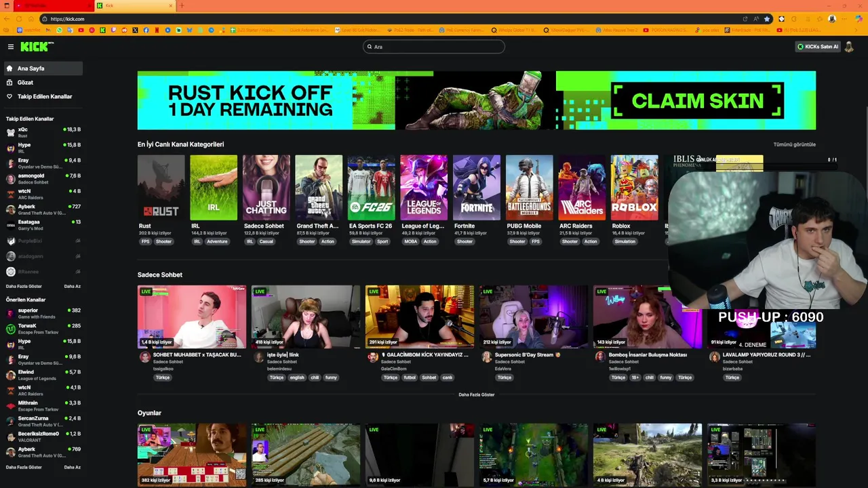Collapse recommended channels with Daha Az
This screenshot has height=488, width=868.
[x=72, y=467]
